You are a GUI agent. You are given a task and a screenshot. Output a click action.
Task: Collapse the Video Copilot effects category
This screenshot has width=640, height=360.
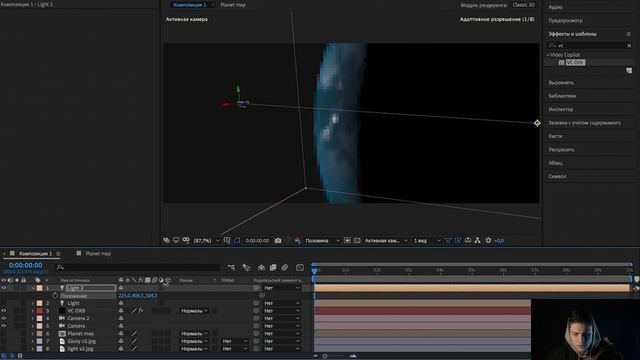pos(548,55)
